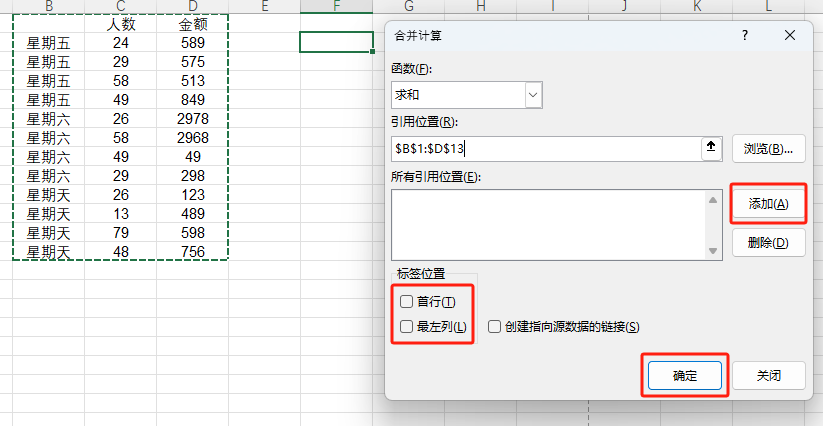Click the 浏览 button
Screen dimensions: 823x426
coord(768,148)
